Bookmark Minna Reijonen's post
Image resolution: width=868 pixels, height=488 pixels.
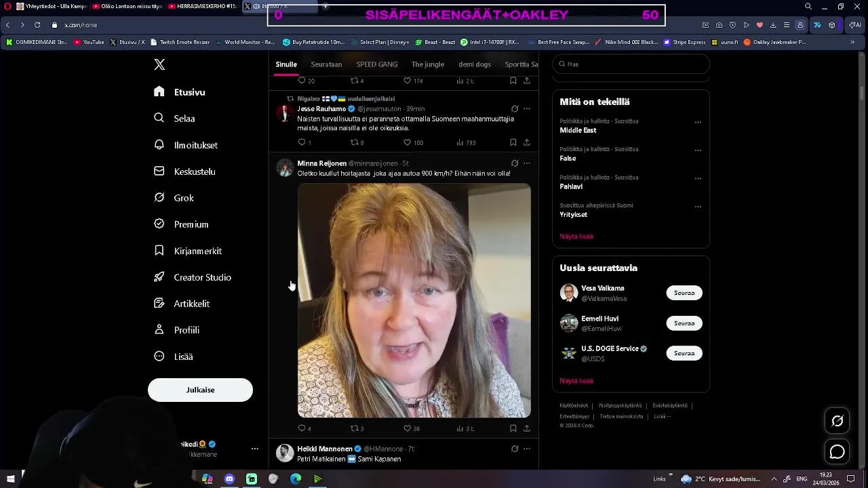513,428
